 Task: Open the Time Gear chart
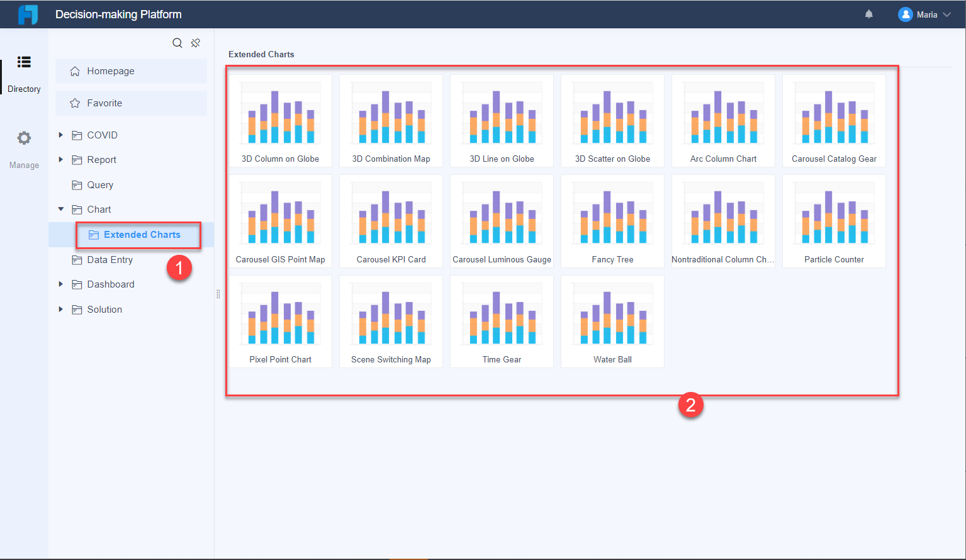[x=502, y=322]
